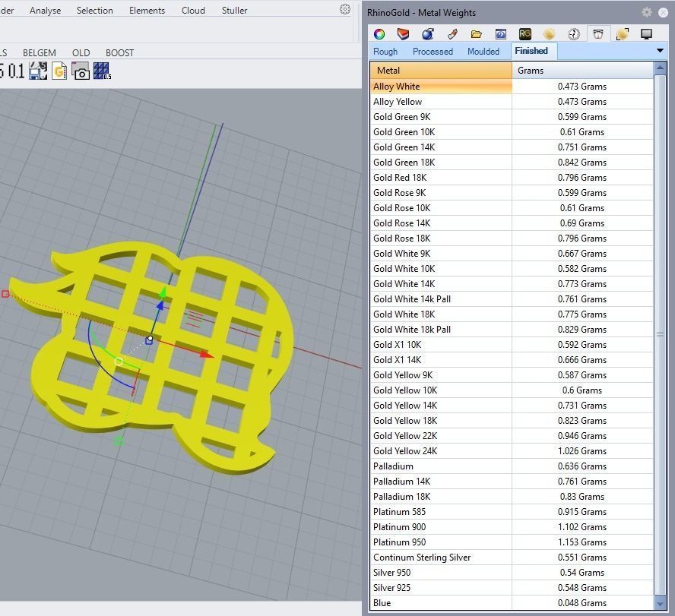Switch to the BOOST toolbar tab

[x=119, y=53]
